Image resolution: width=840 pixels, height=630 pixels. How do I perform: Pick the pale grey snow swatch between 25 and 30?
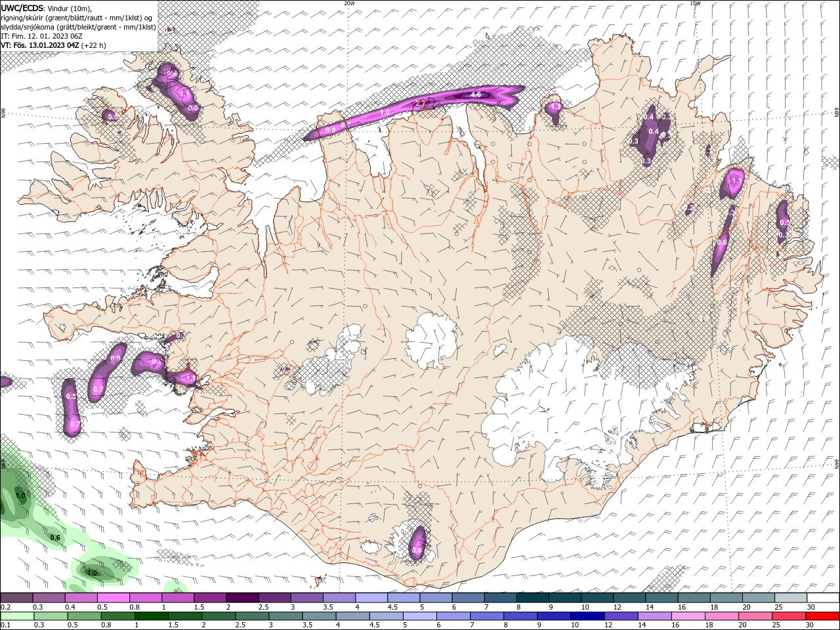tap(791, 598)
